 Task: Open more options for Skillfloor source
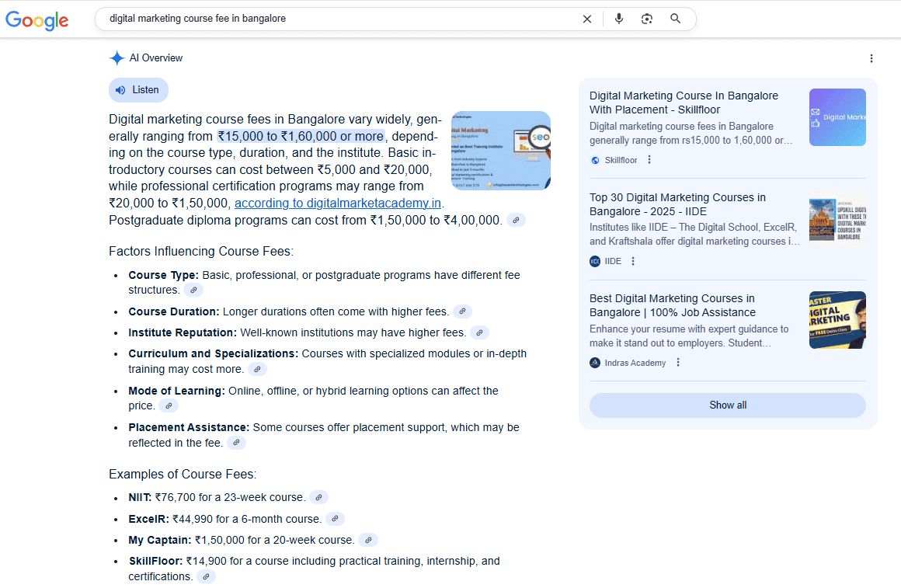[x=649, y=160]
